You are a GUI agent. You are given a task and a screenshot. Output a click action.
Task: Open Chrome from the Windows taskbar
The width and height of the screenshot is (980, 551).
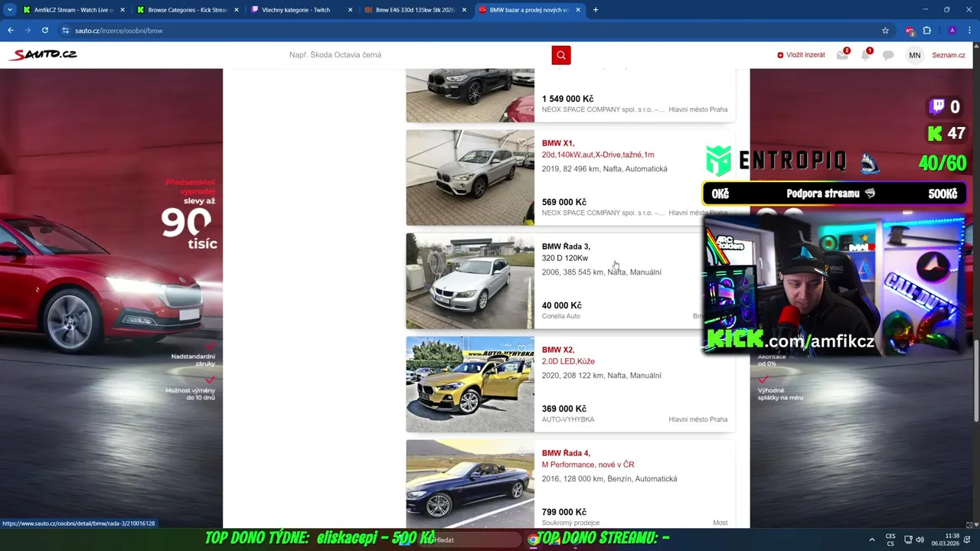point(533,540)
